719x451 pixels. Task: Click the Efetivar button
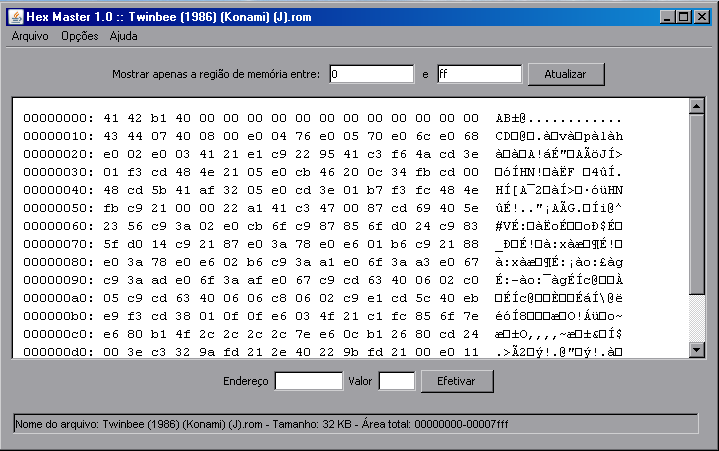coord(457,381)
